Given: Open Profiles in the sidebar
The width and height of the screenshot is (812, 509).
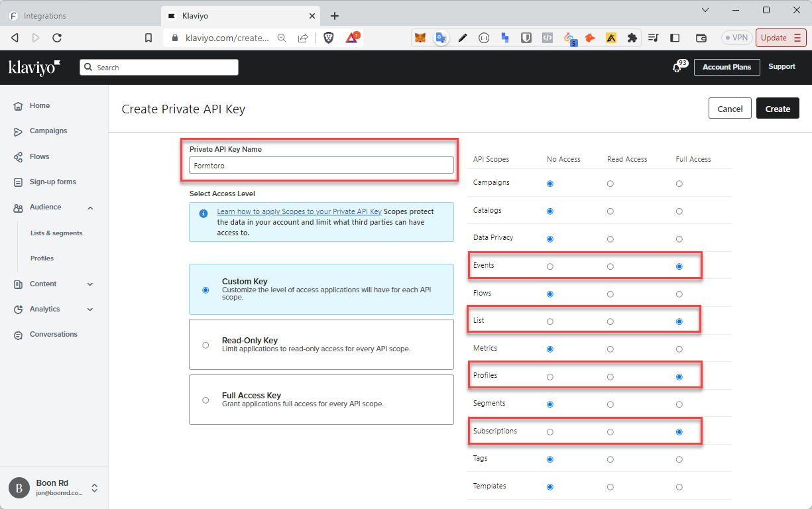Looking at the screenshot, I should point(42,258).
